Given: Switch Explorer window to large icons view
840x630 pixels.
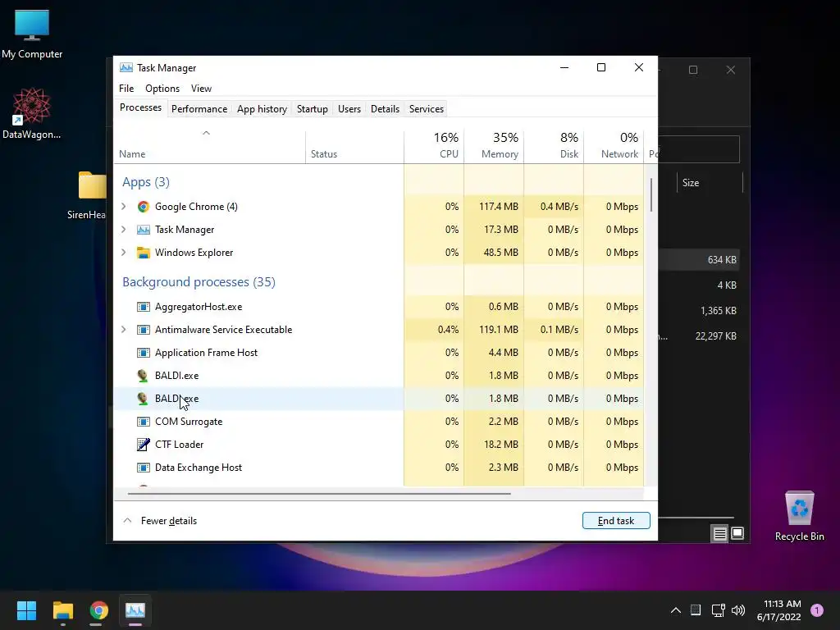Looking at the screenshot, I should point(737,533).
